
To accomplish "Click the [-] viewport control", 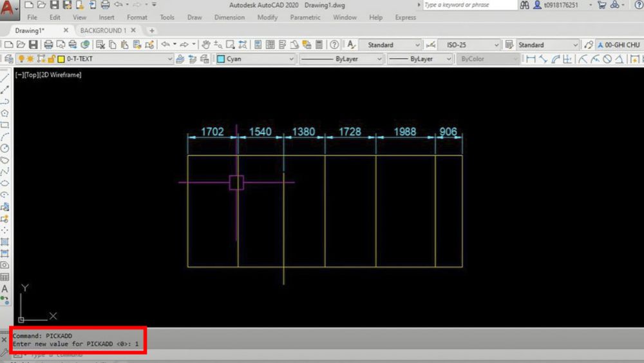I will pyautogui.click(x=20, y=75).
